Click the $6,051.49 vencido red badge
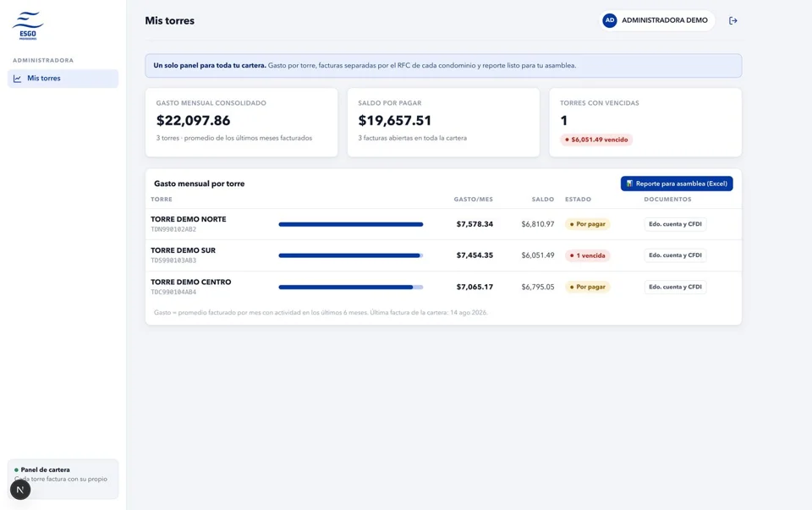812x510 pixels. pyautogui.click(x=596, y=140)
